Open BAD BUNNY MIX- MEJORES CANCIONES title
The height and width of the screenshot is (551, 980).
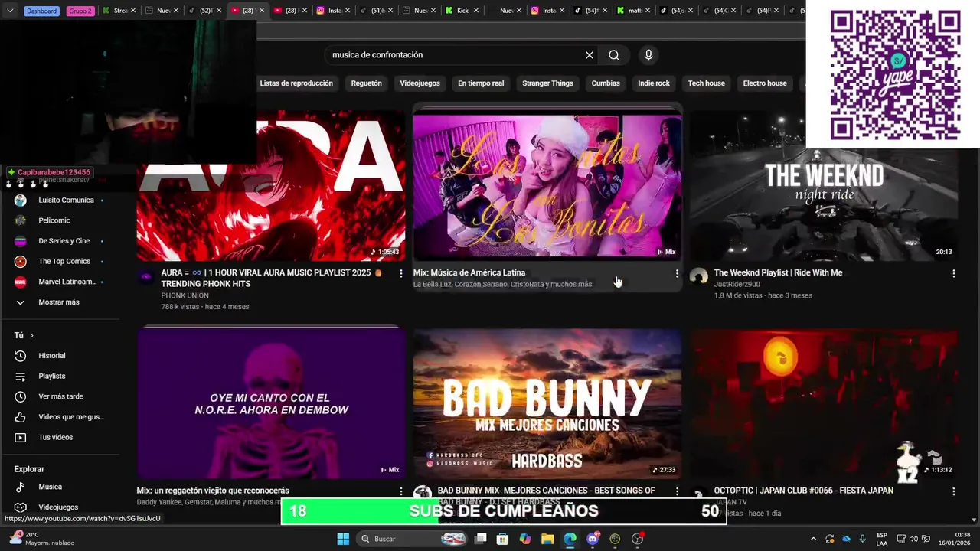tap(546, 491)
